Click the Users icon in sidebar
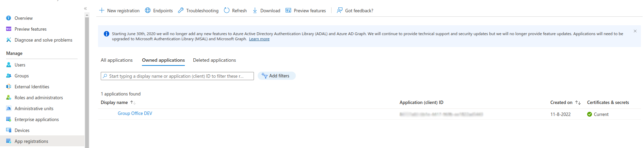Viewport: 644px width, 148px height. tap(9, 65)
